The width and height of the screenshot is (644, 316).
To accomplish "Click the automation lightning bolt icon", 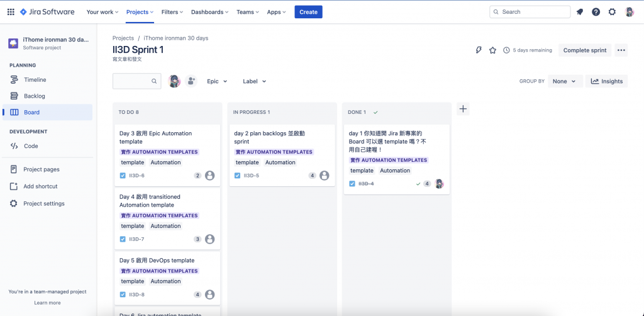I will [x=479, y=50].
